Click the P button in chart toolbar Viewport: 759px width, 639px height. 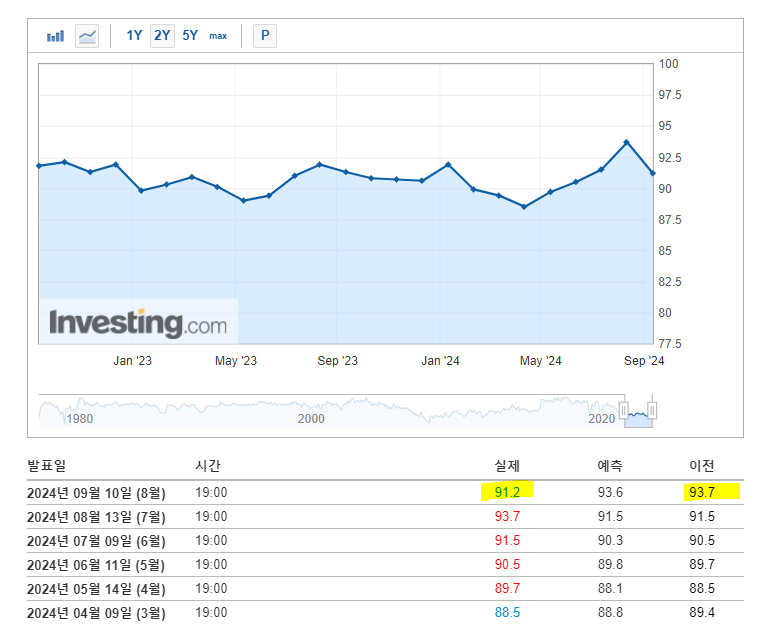coord(265,36)
